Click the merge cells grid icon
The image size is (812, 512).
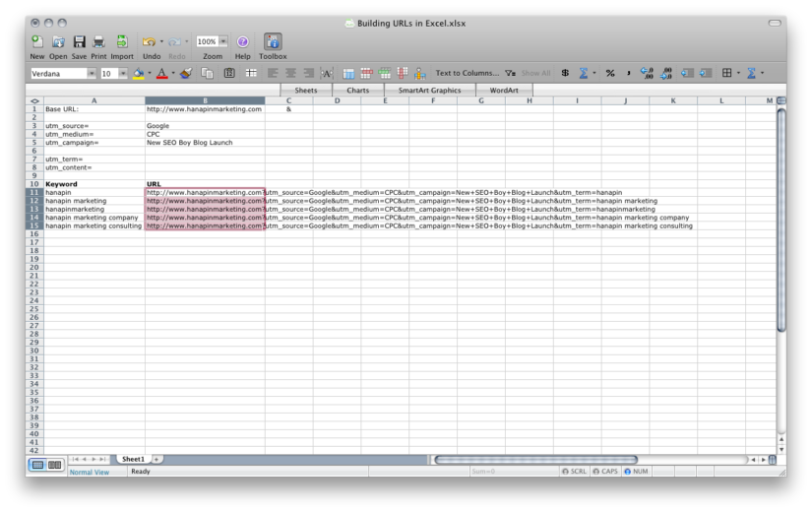pos(251,74)
